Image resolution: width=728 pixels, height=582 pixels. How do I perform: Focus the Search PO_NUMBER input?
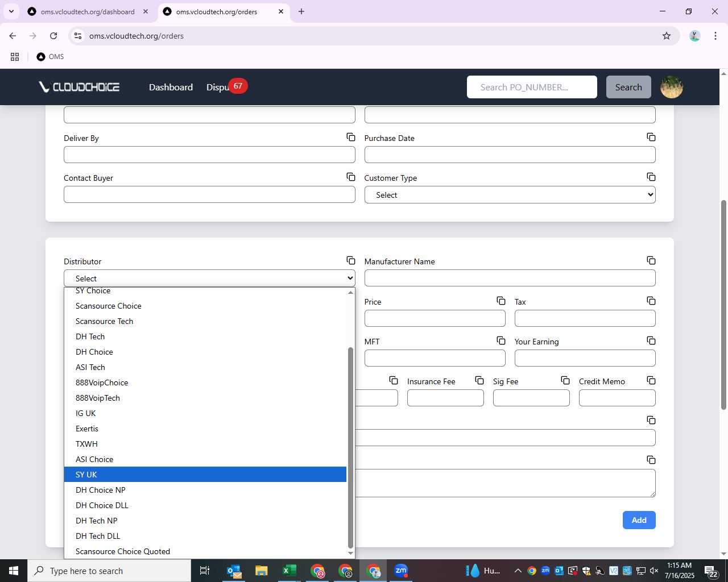coord(532,87)
